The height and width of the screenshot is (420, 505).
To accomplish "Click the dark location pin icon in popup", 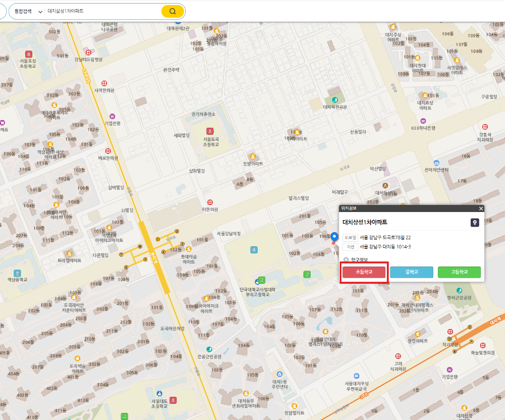I will [475, 223].
